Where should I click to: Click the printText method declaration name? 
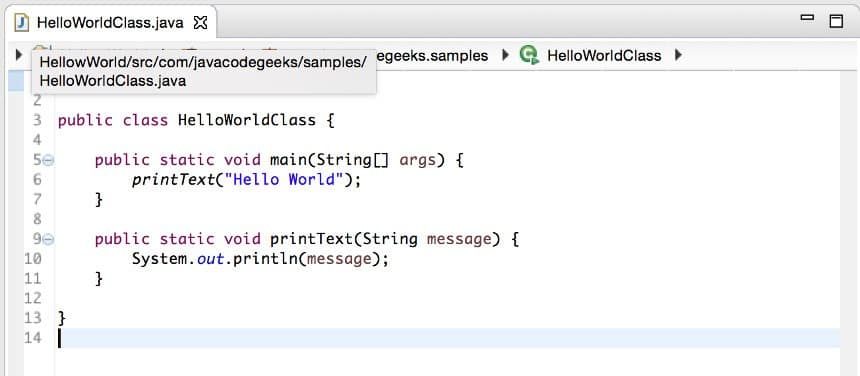click(x=311, y=240)
